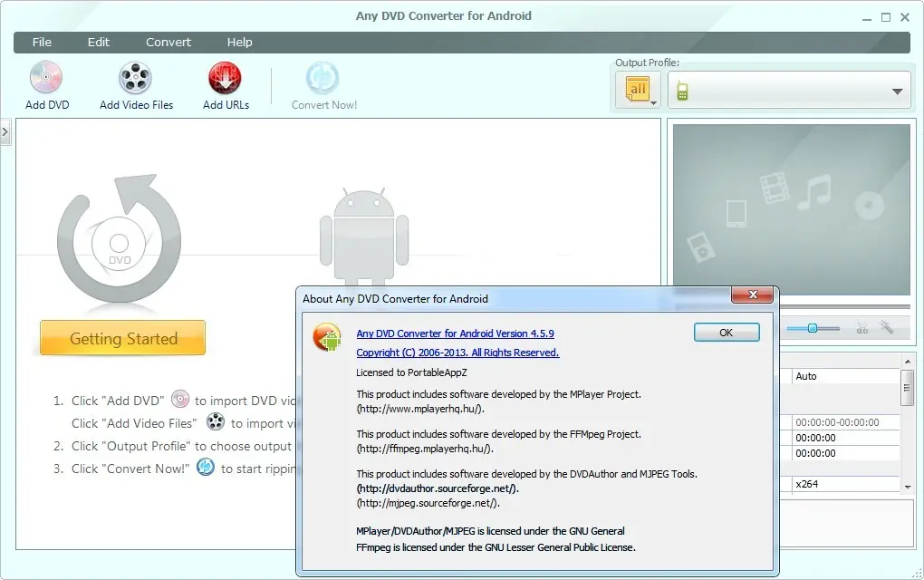Click the magic wand effects icon under preview

pos(886,327)
